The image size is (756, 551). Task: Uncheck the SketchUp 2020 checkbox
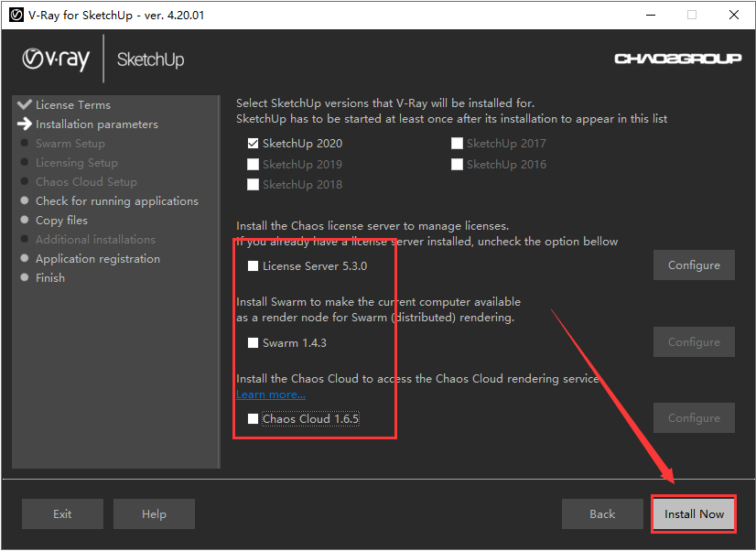click(x=253, y=143)
